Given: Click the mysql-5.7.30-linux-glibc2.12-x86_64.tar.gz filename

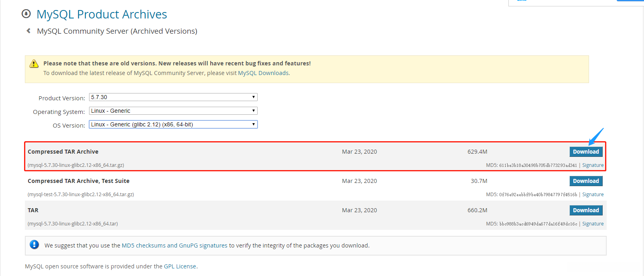Looking at the screenshot, I should 76,165.
